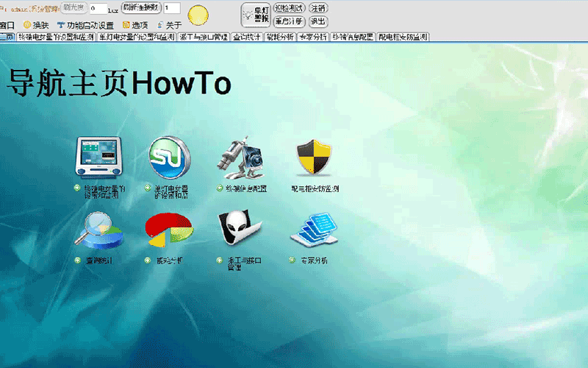Image resolution: width=588 pixels, height=368 pixels.
Task: Switch to the 查询统计 tab
Action: [247, 36]
